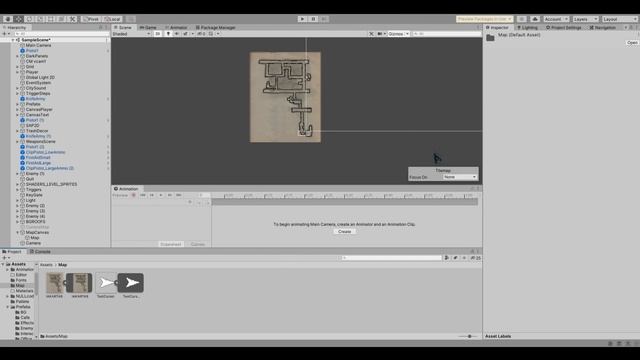Open the Package Manager tab
640x360 pixels.
coord(216,27)
